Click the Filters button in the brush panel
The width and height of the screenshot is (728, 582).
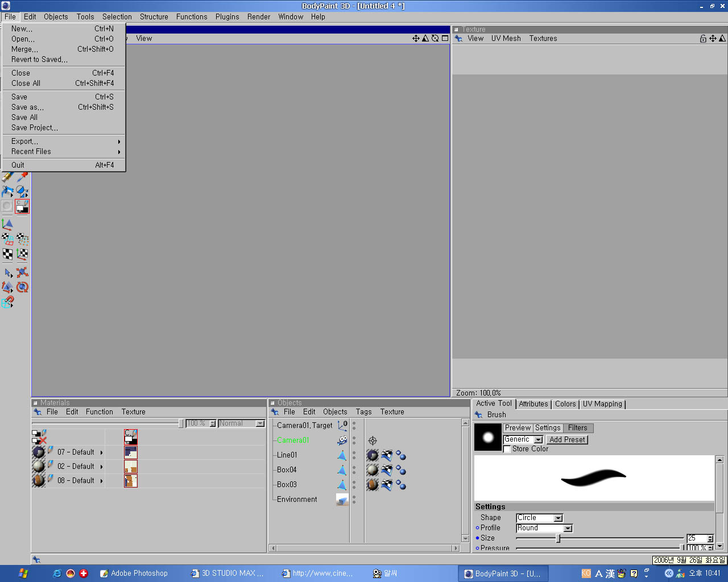point(577,428)
